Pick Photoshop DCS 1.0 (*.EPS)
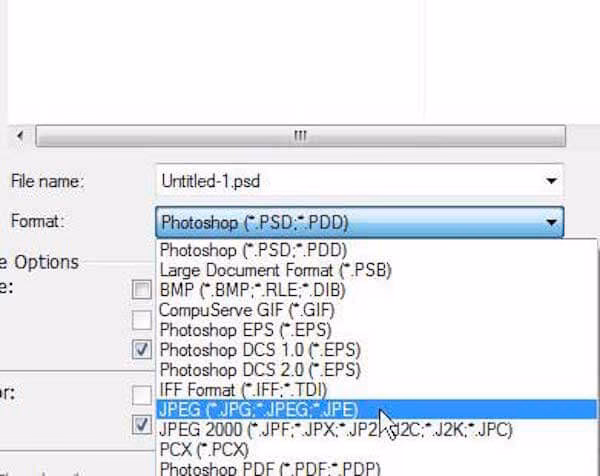 376,350
